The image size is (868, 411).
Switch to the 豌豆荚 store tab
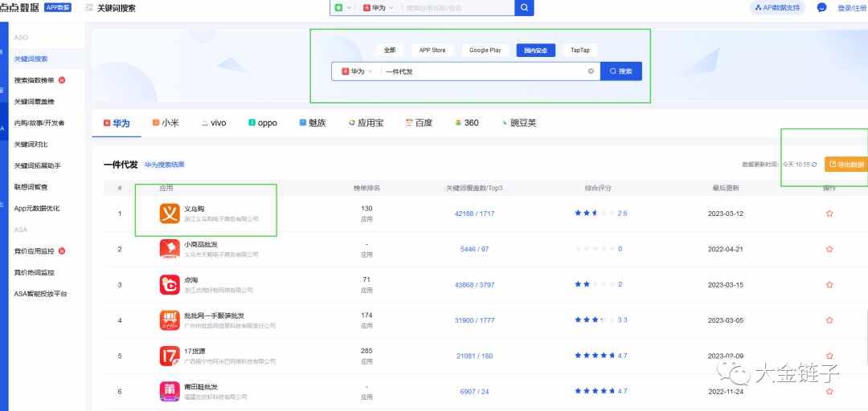[x=518, y=123]
